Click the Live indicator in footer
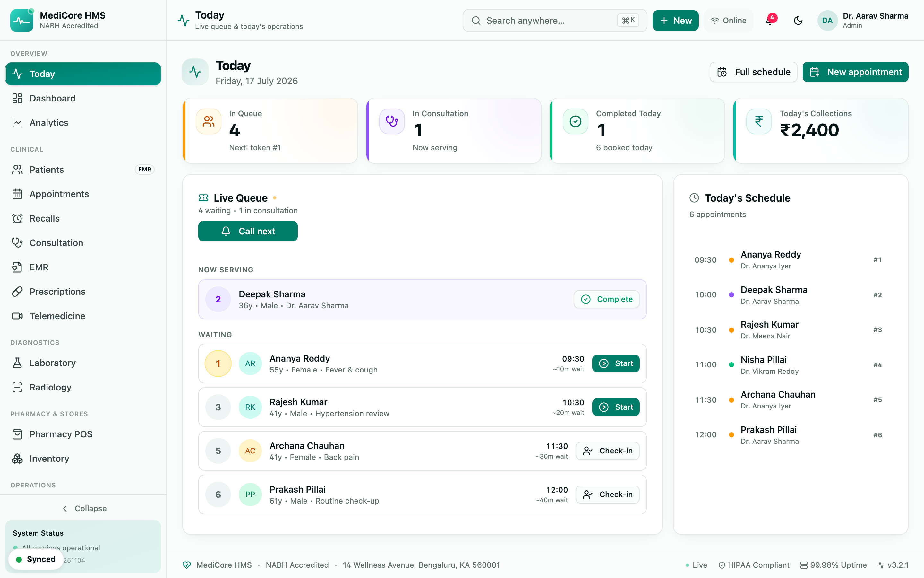Viewport: 924px width, 578px height. pyautogui.click(x=696, y=565)
